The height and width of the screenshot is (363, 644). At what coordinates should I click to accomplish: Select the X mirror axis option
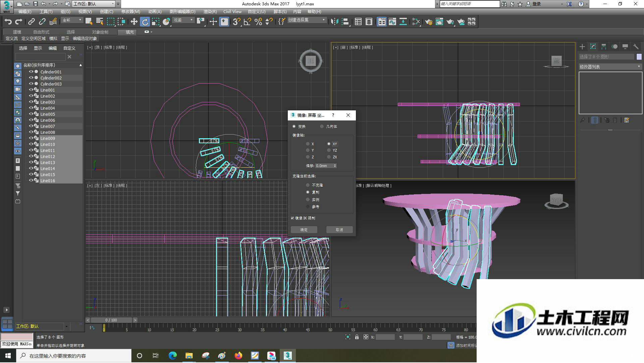308,144
